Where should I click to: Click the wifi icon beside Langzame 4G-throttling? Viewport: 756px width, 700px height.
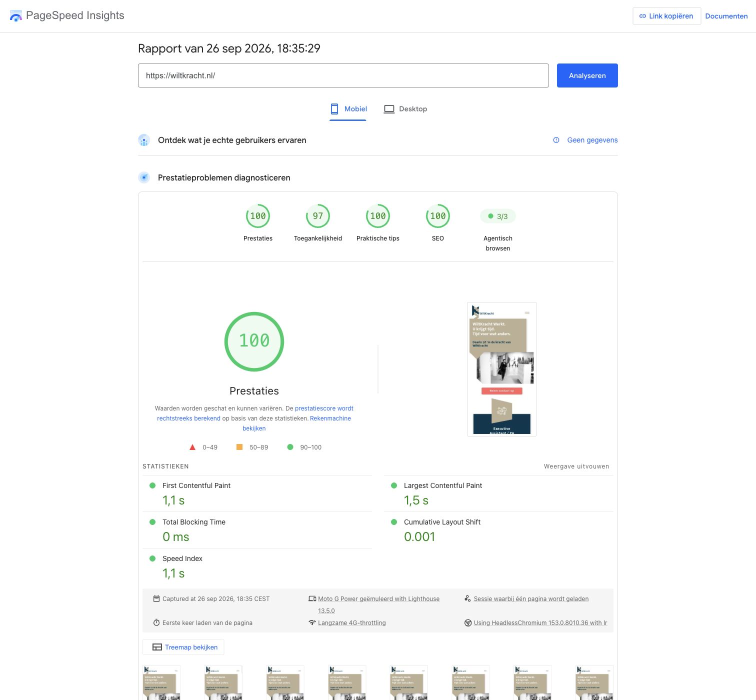312,622
